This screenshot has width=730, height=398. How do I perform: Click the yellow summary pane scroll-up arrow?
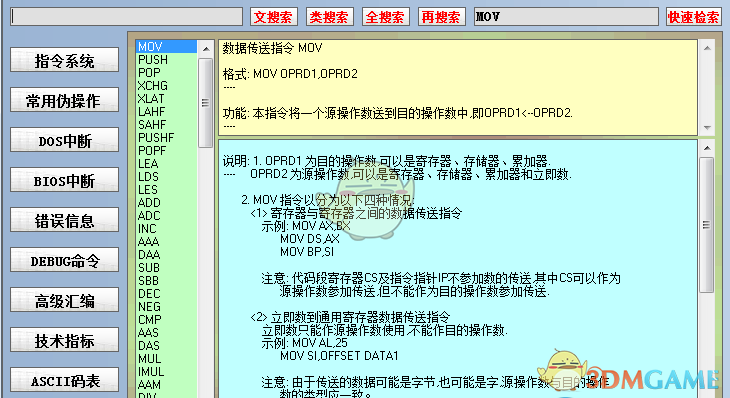coord(707,48)
